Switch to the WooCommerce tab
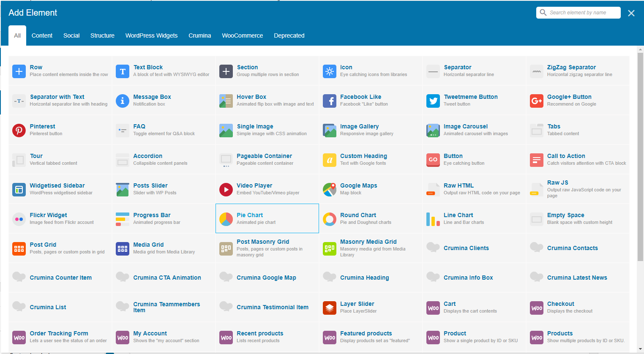 (242, 35)
